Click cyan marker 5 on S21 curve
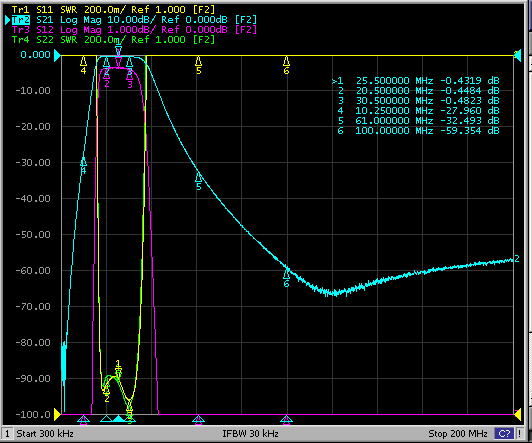Image resolution: width=532 pixels, height=443 pixels. tap(198, 181)
